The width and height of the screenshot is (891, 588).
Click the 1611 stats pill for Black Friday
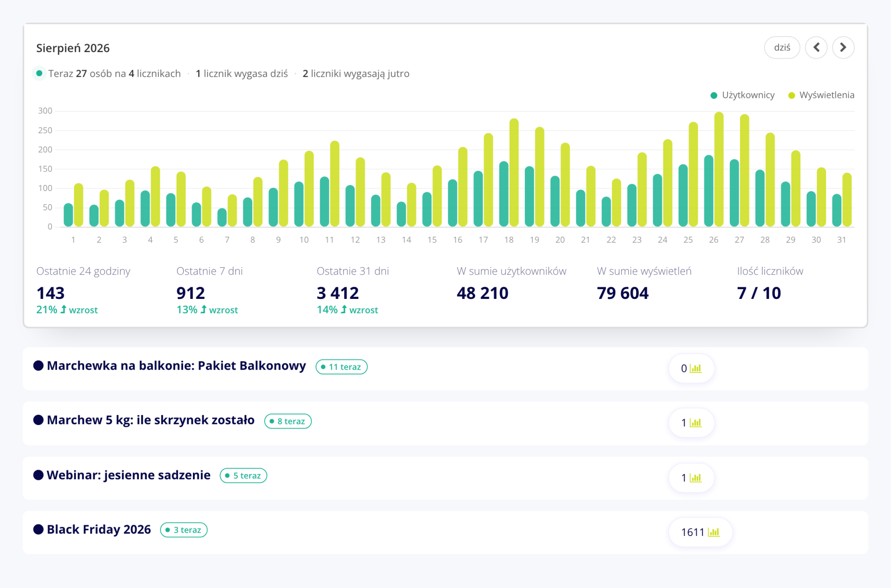tap(700, 532)
